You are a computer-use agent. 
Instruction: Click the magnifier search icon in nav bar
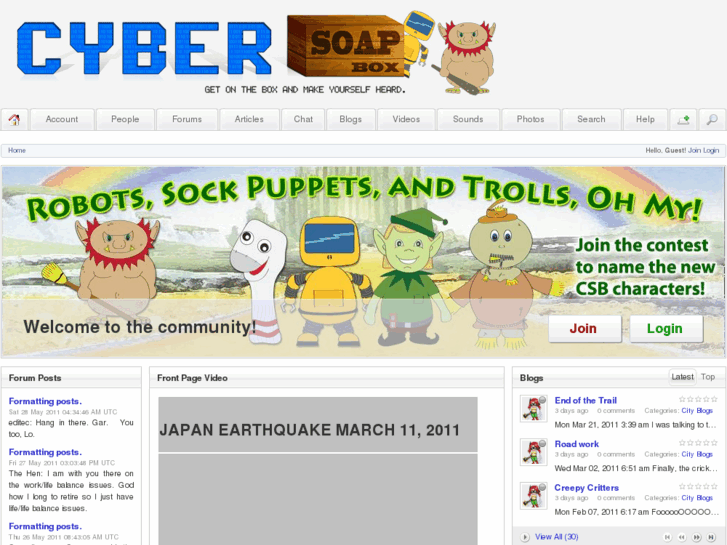[712, 120]
